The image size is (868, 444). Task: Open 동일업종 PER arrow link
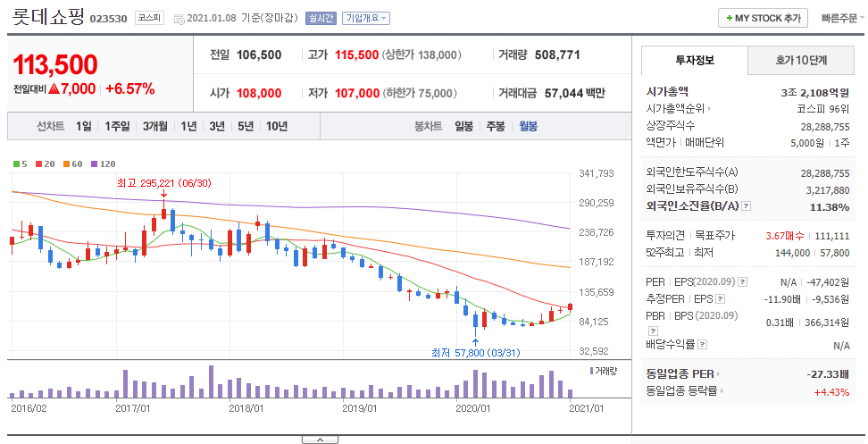(719, 374)
